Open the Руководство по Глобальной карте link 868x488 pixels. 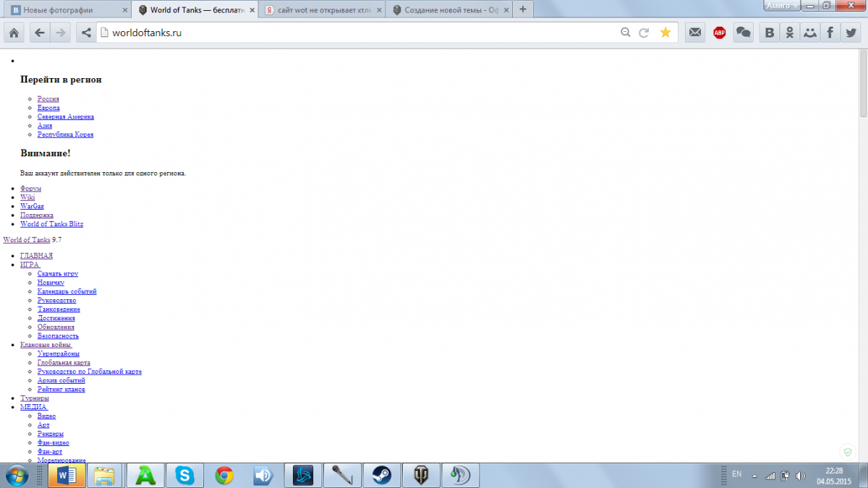point(90,372)
